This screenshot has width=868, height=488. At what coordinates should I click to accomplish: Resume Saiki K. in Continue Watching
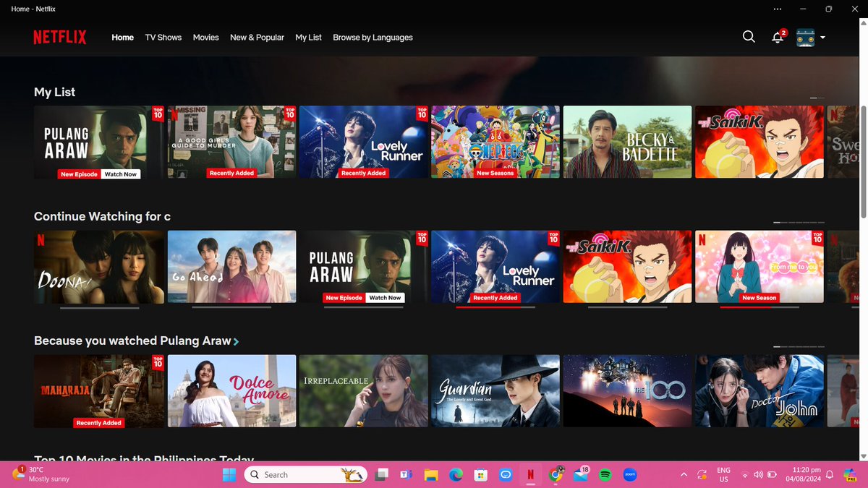[628, 267]
